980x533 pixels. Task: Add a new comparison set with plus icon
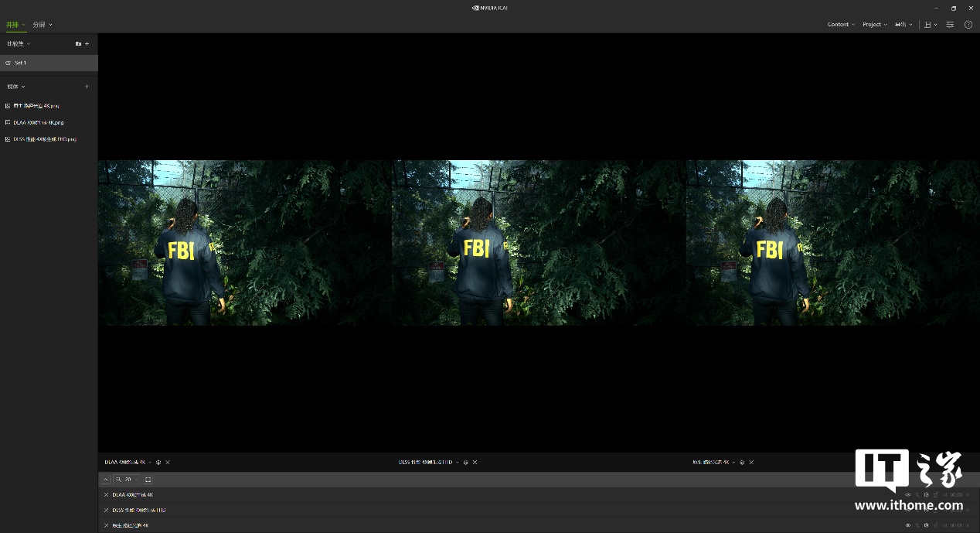point(87,44)
